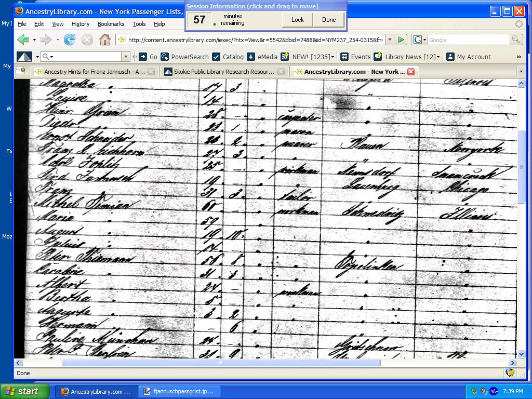532x399 pixels.
Task: Open the new tab icon left of tabs
Action: click(21, 71)
